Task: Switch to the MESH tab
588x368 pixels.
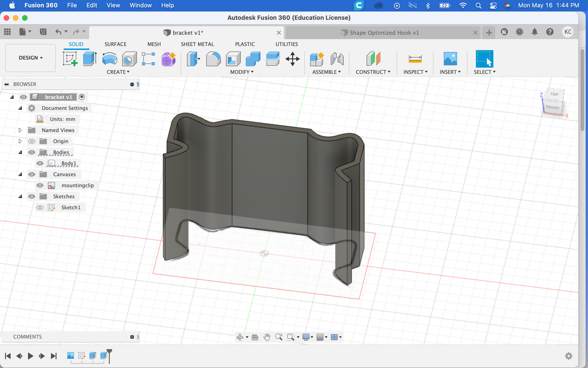Action: [154, 44]
